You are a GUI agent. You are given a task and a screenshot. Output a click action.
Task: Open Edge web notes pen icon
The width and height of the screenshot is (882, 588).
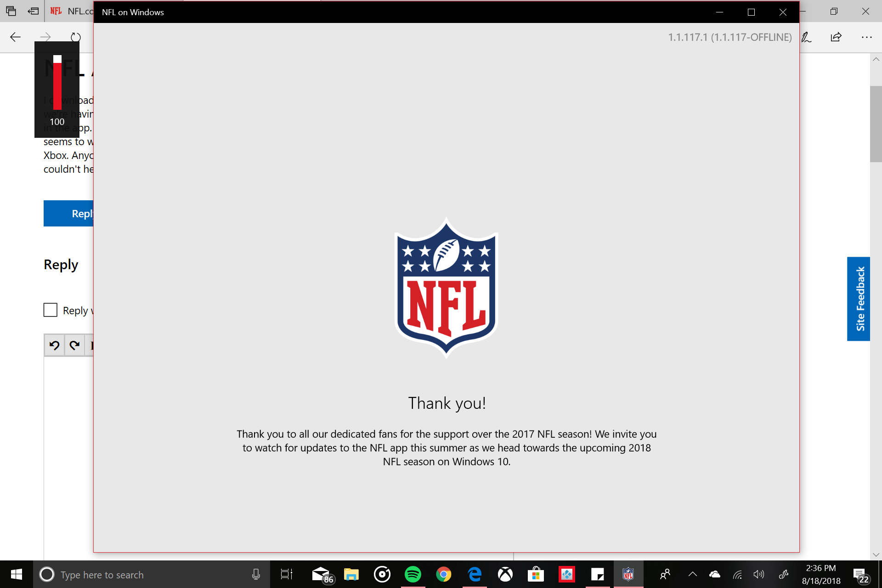[x=806, y=37]
